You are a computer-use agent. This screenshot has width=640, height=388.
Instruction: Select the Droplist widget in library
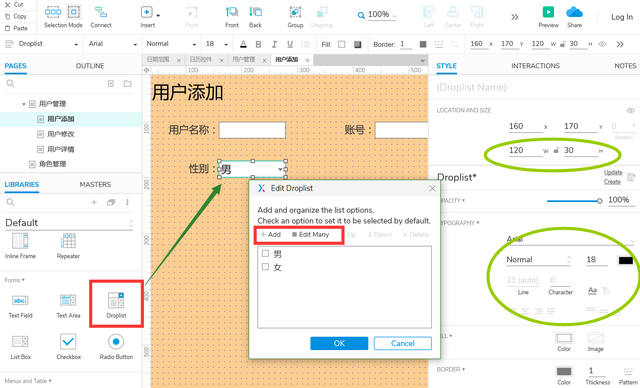pos(116,304)
